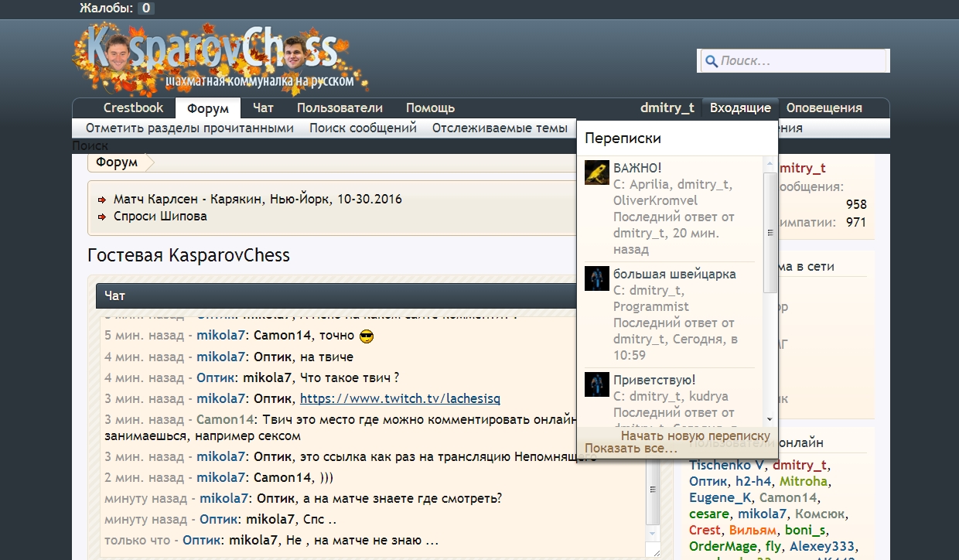
Task: Click the KasparovChess autumn-leaves logo
Action: pos(220,58)
